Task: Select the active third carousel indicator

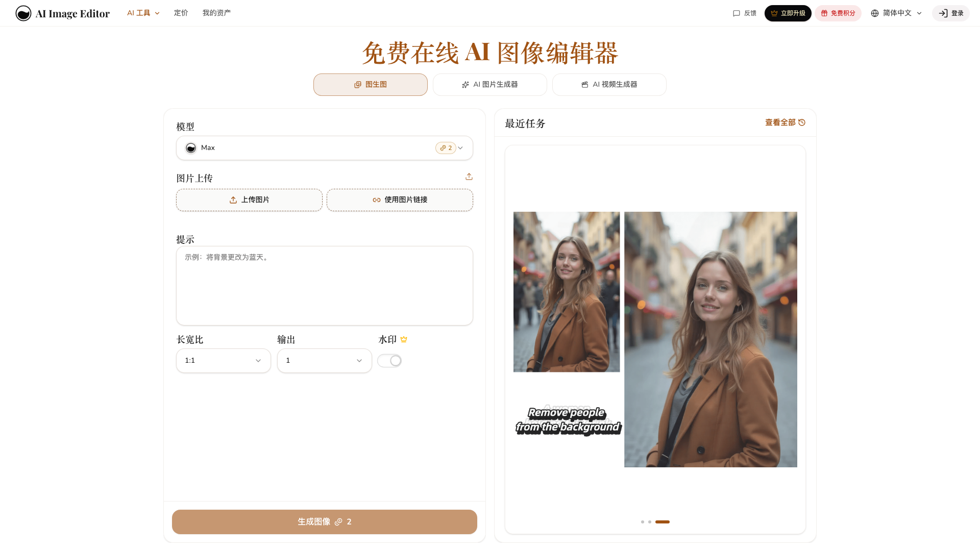Action: pyautogui.click(x=663, y=522)
